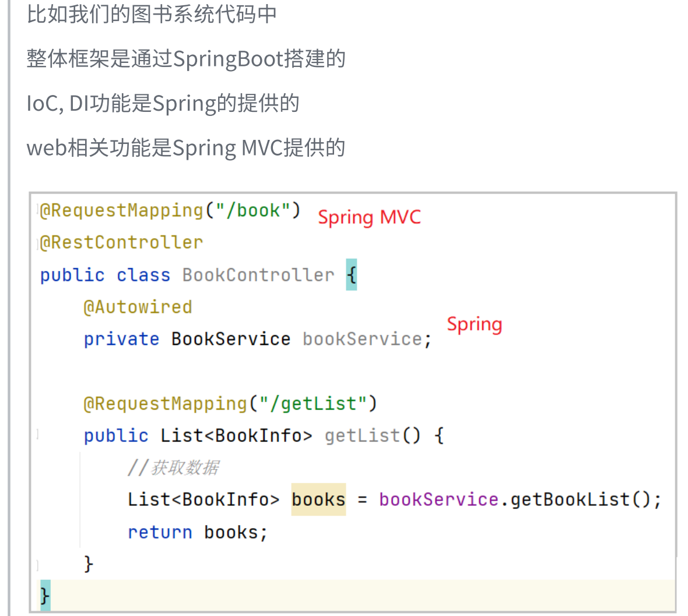This screenshot has width=688, height=616.
Task: Click the 'BookController' class name
Action: pos(258,275)
